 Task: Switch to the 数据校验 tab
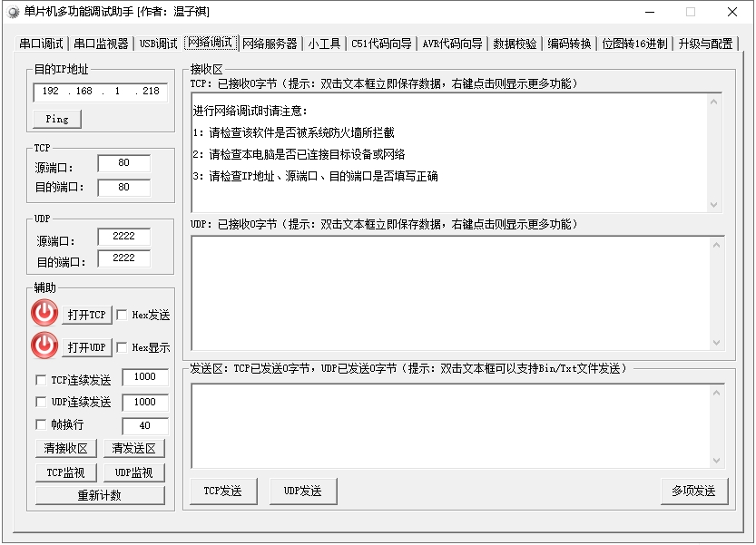[515, 44]
